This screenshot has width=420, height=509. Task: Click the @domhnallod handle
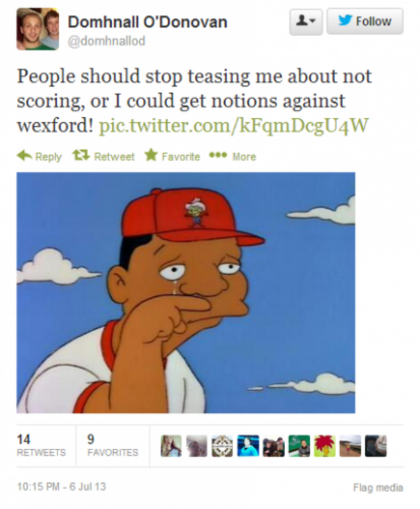(x=106, y=41)
